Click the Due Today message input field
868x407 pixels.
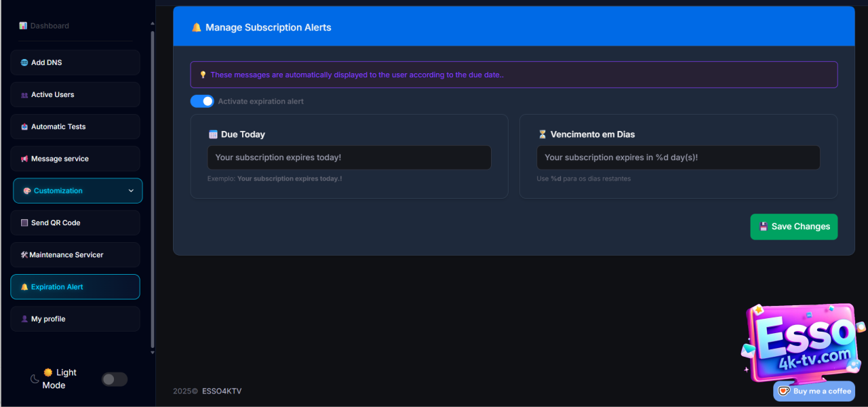(349, 157)
